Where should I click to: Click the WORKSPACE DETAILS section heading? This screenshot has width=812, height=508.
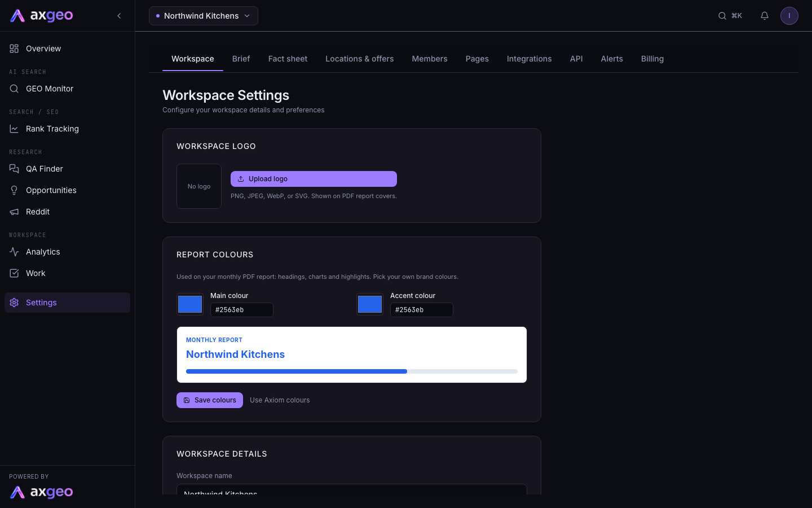(222, 454)
